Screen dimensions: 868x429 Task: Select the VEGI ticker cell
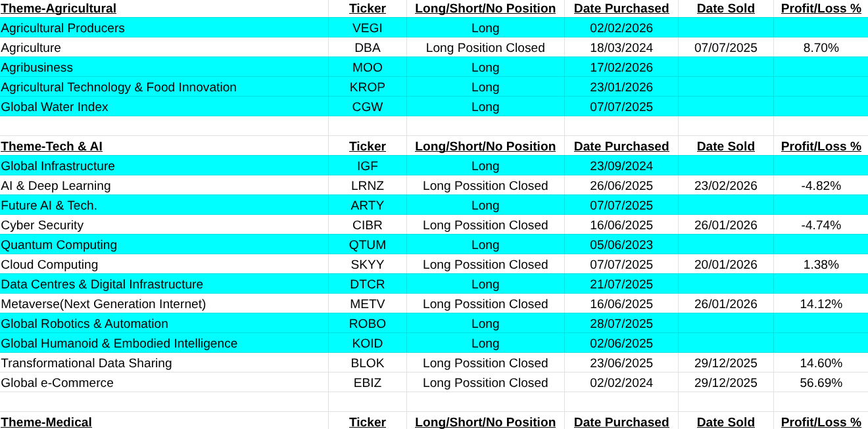click(x=367, y=28)
